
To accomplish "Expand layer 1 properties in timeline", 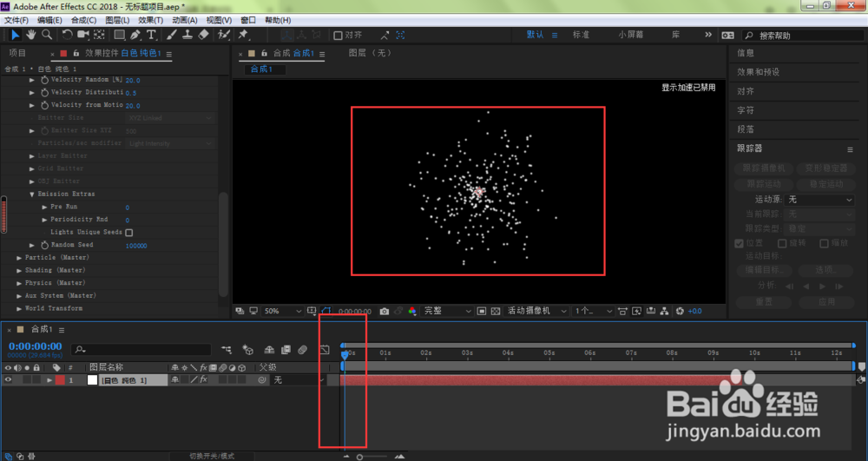I will [49, 380].
